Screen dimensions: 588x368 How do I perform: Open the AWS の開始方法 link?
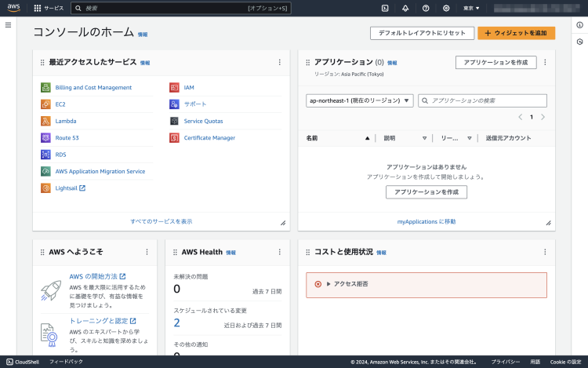coord(97,276)
